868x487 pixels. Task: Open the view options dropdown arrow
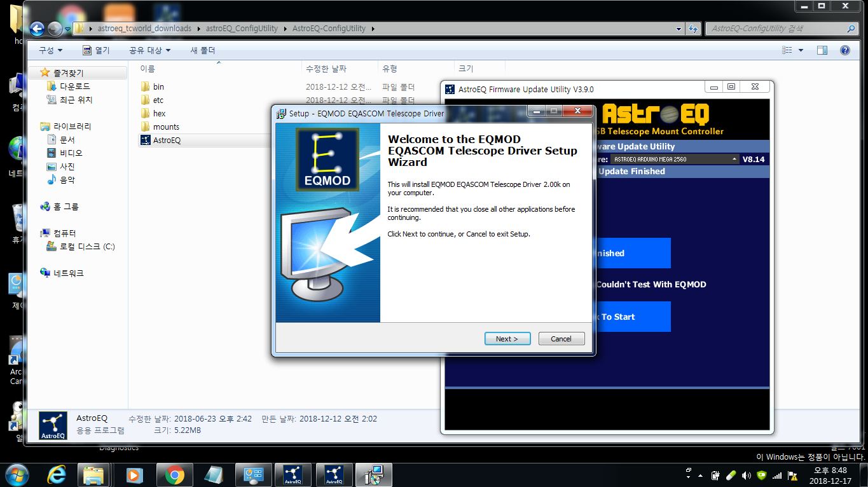click(x=801, y=50)
